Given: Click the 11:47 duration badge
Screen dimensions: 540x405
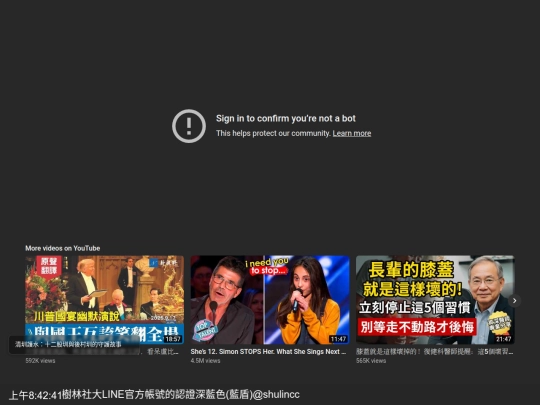Looking at the screenshot, I should point(338,339).
